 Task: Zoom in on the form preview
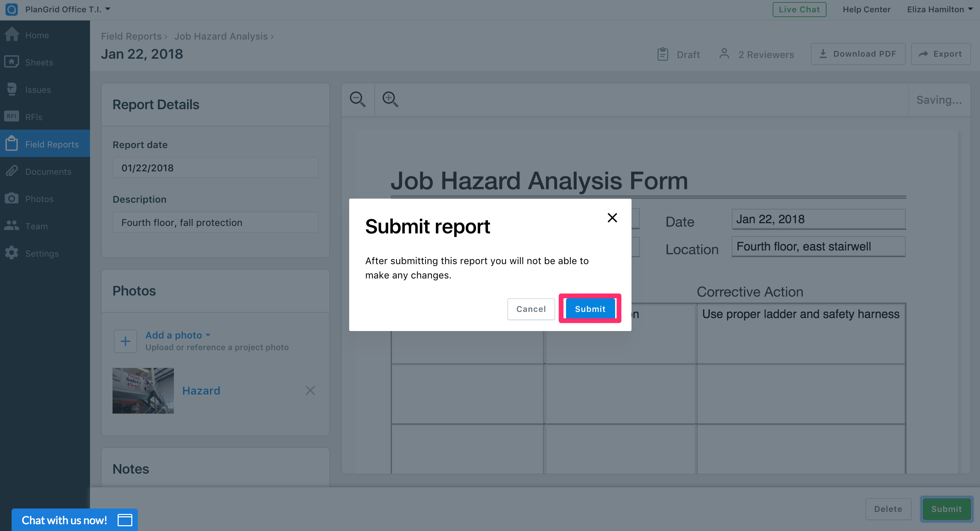click(x=390, y=99)
